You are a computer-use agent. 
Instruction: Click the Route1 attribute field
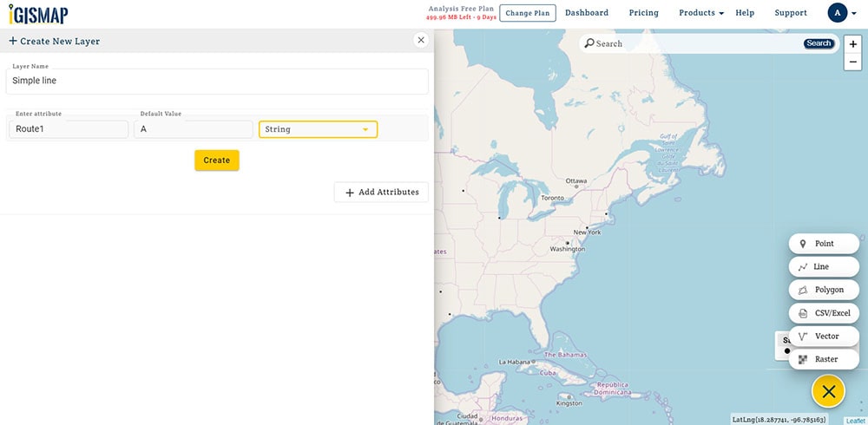coord(69,129)
